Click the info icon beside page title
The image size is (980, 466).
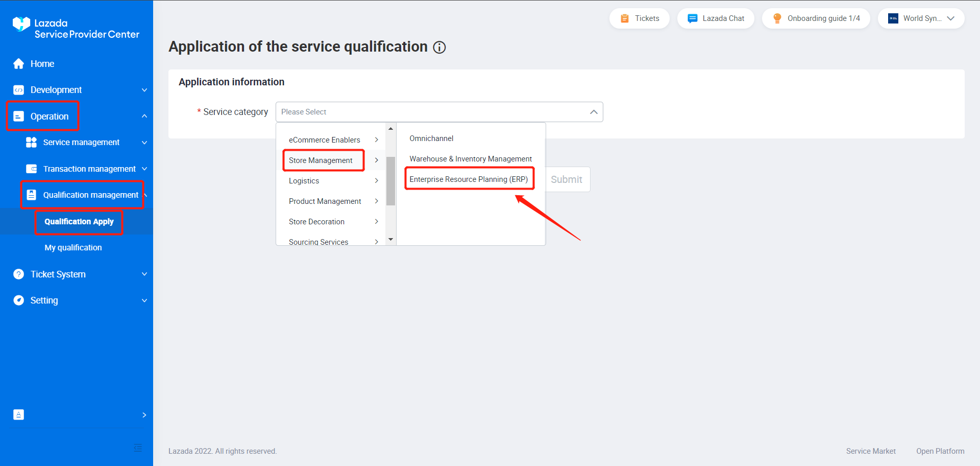click(439, 48)
